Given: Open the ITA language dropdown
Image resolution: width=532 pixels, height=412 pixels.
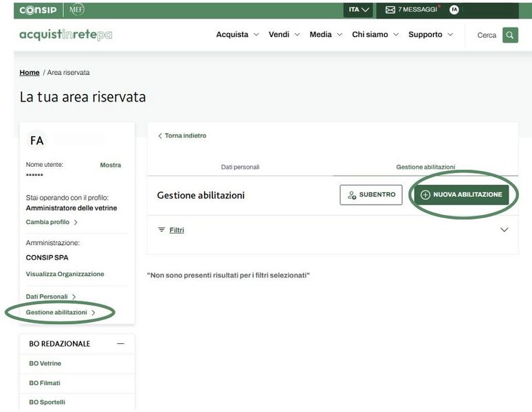Looking at the screenshot, I should (x=359, y=10).
